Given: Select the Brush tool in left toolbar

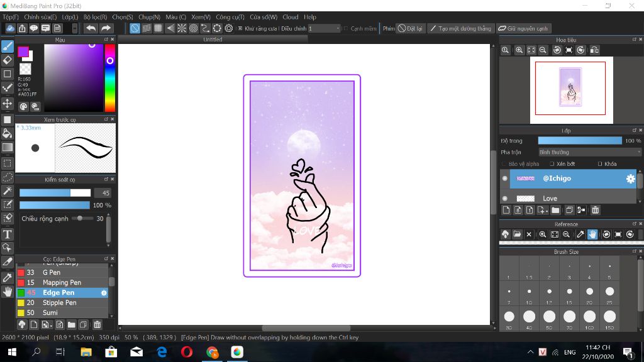Looking at the screenshot, I should tap(8, 46).
